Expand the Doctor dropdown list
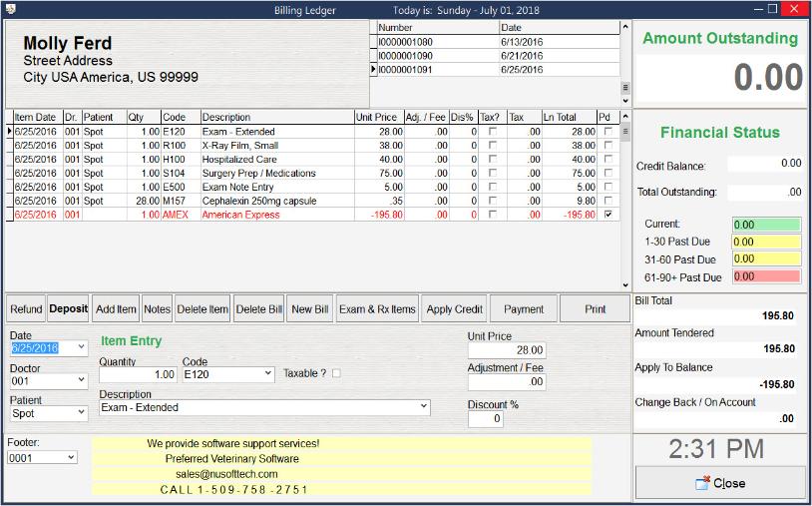 coord(80,381)
